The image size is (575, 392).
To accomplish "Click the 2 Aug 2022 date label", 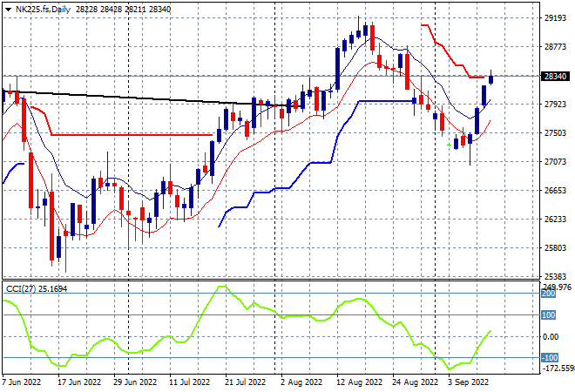I will coord(301,382).
